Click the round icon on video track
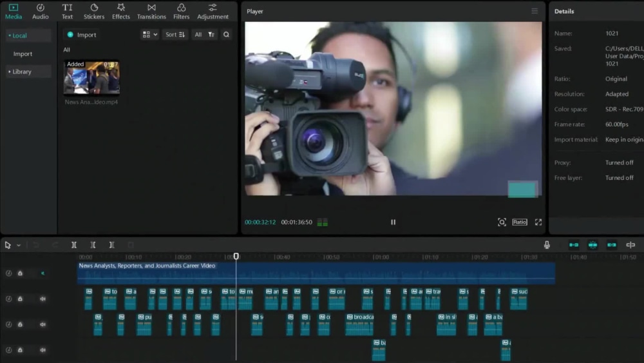This screenshot has height=363, width=644. pyautogui.click(x=8, y=273)
